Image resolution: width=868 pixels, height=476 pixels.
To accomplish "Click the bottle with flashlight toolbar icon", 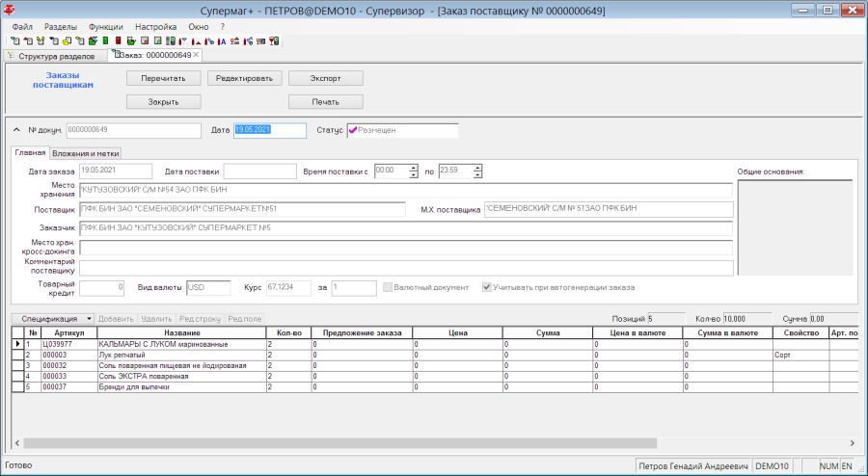I will [x=209, y=40].
